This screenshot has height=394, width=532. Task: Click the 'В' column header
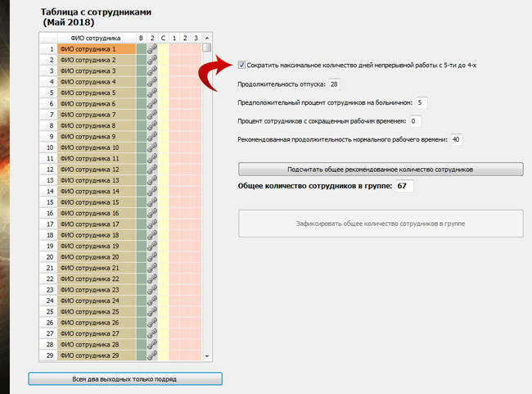coord(141,38)
